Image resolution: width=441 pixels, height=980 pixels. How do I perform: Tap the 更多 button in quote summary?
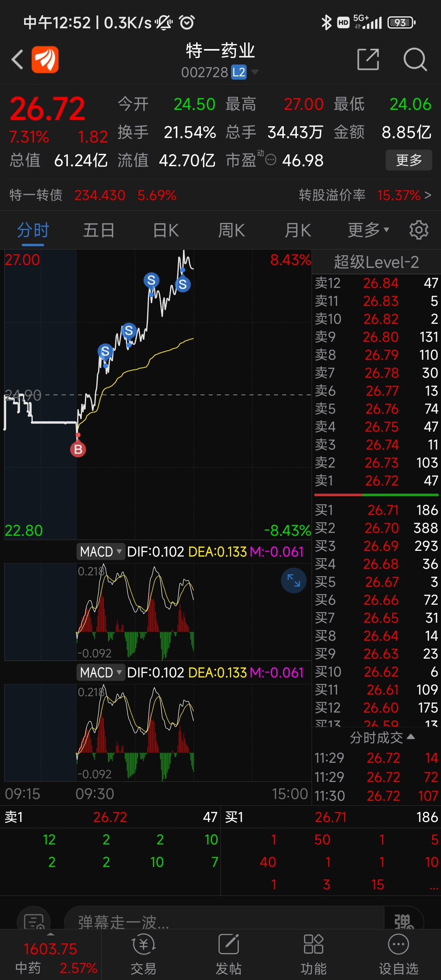pyautogui.click(x=409, y=160)
